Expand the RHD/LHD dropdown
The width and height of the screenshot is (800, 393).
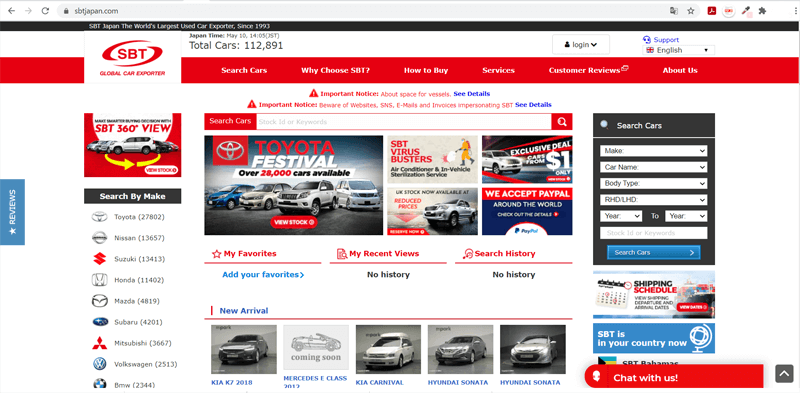654,200
